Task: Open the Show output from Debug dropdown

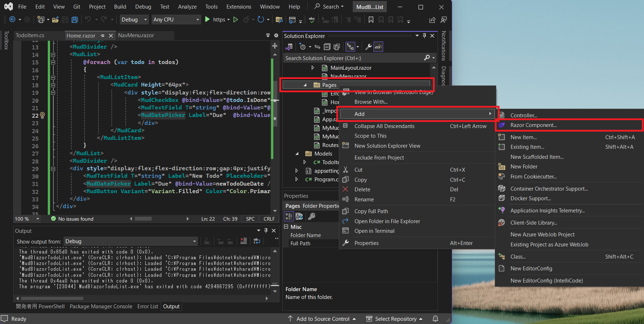Action: [x=131, y=241]
